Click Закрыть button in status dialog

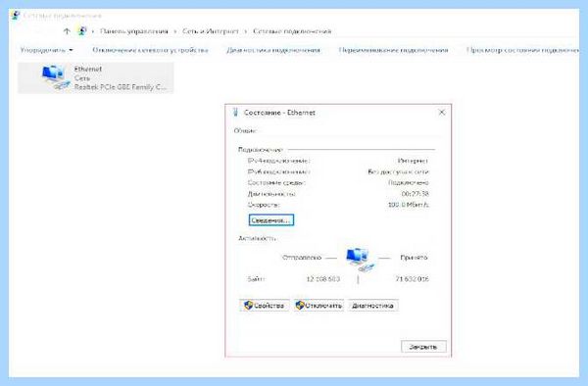tap(423, 347)
